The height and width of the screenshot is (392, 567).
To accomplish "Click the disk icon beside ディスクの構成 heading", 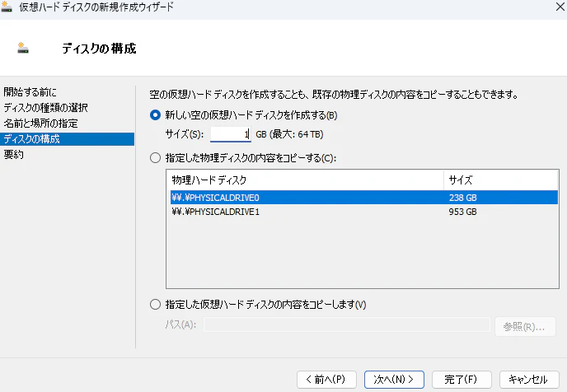I will pos(23,48).
